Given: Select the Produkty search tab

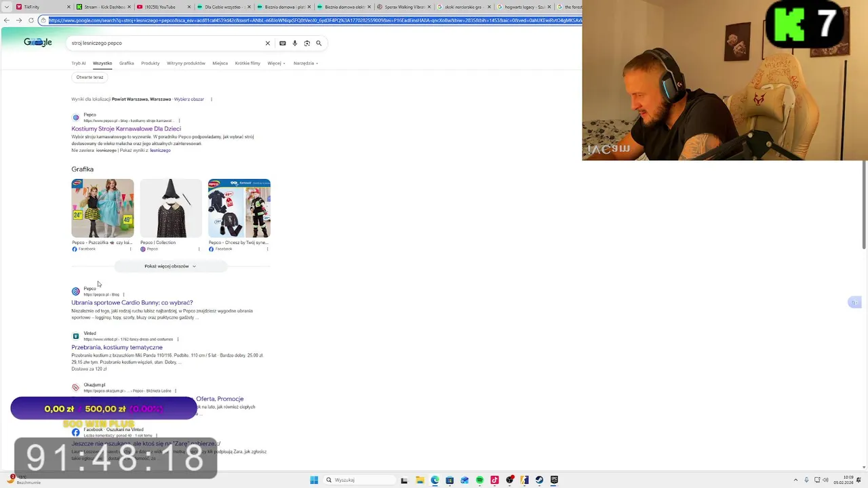Looking at the screenshot, I should (151, 63).
